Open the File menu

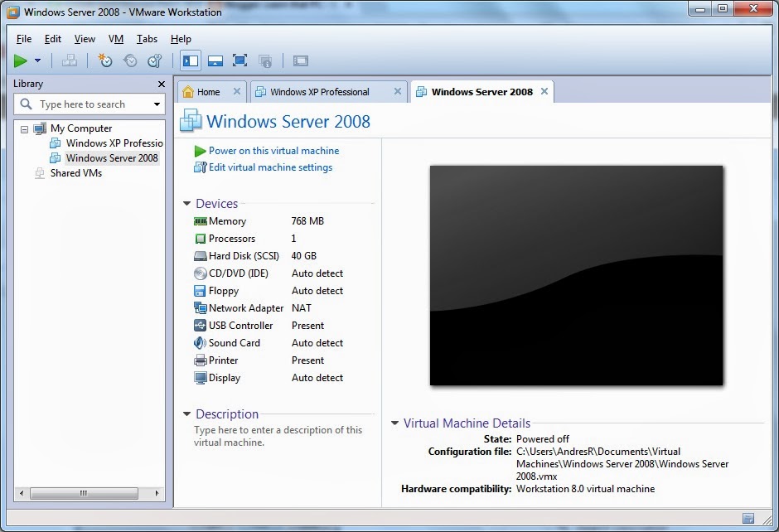[24, 39]
